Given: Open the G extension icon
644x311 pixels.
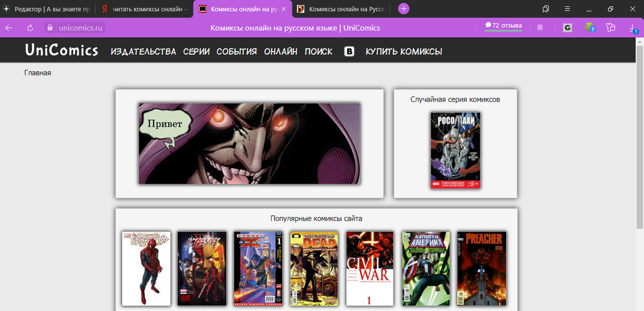Looking at the screenshot, I should (567, 27).
